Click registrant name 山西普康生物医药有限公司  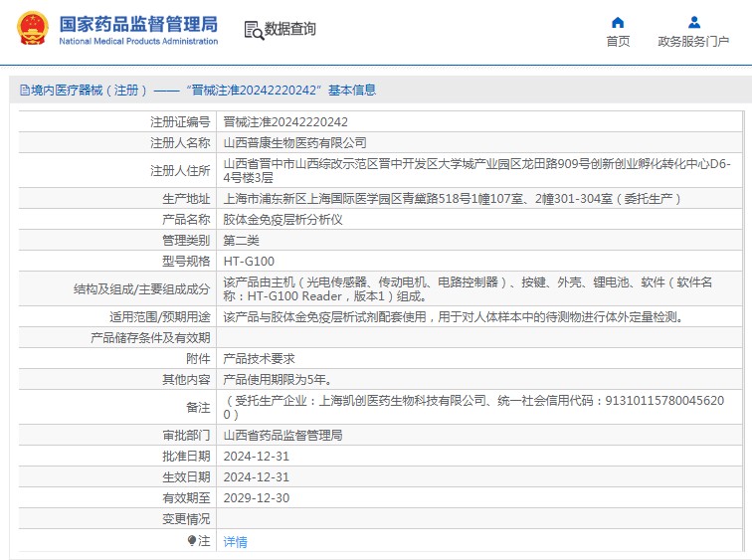pyautogui.click(x=294, y=143)
